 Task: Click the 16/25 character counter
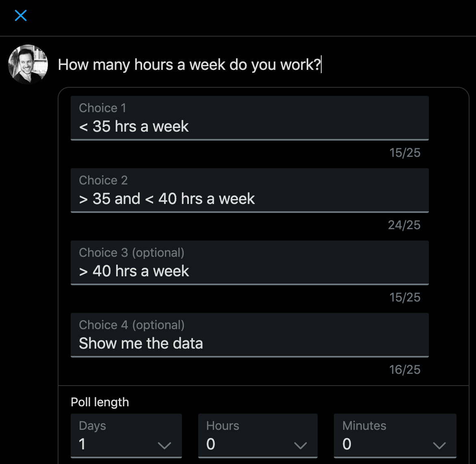pyautogui.click(x=405, y=370)
